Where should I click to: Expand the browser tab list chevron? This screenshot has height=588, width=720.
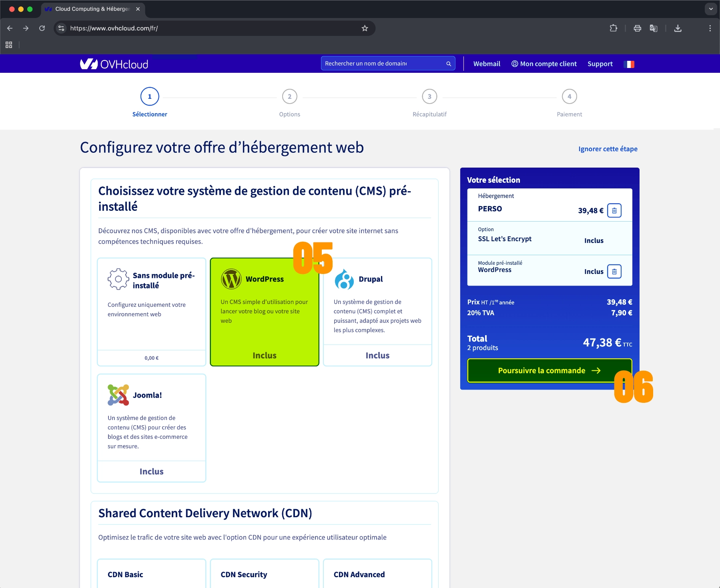(711, 9)
